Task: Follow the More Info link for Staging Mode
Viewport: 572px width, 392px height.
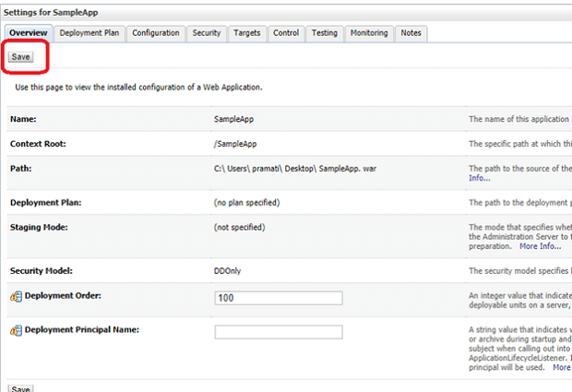Action: tap(540, 246)
